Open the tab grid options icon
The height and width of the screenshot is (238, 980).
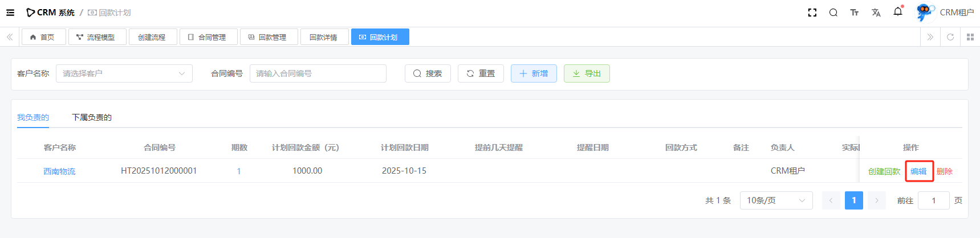(x=970, y=37)
